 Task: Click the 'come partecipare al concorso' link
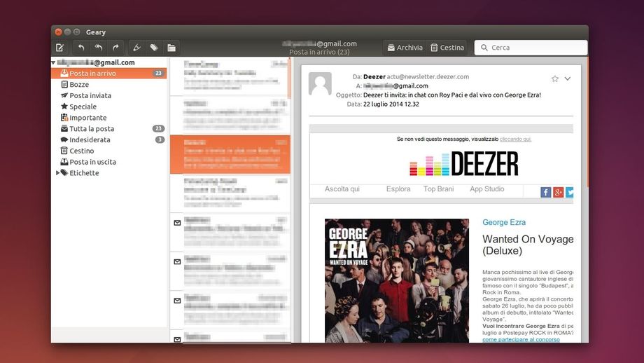coord(521,340)
